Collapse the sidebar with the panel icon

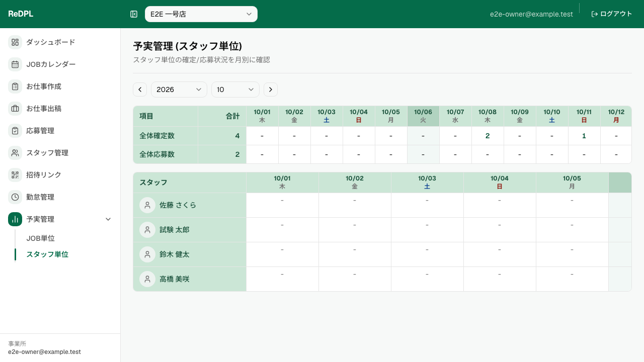click(x=134, y=14)
